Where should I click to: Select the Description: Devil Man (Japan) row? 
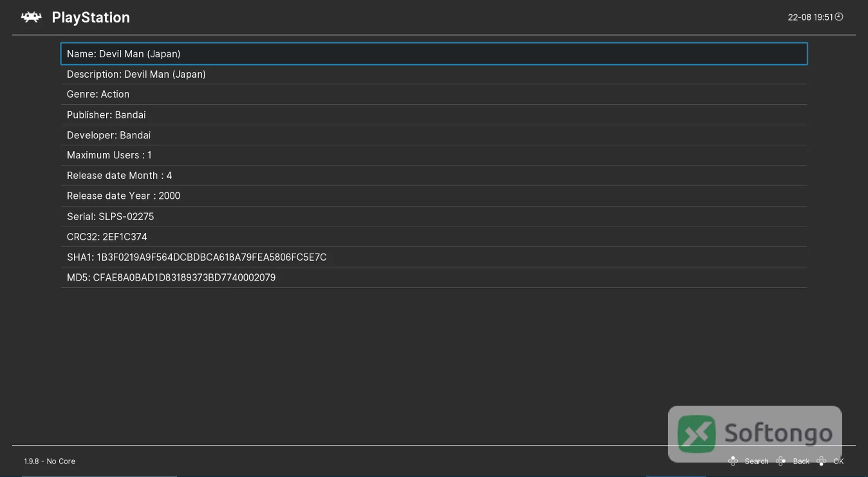coord(434,74)
